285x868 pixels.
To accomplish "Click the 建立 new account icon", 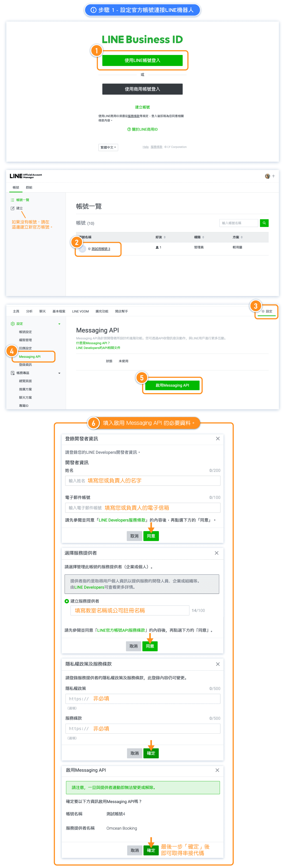I will (12, 208).
